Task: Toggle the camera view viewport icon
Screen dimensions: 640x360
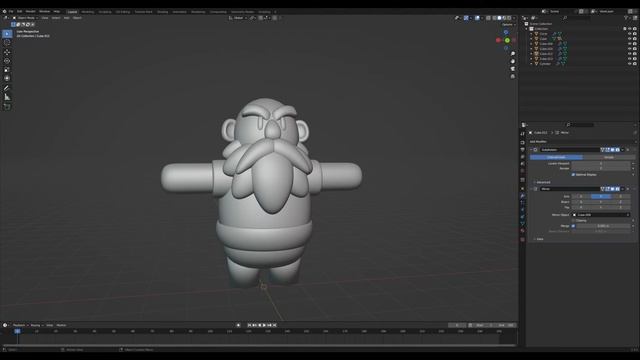Action: pos(513,69)
